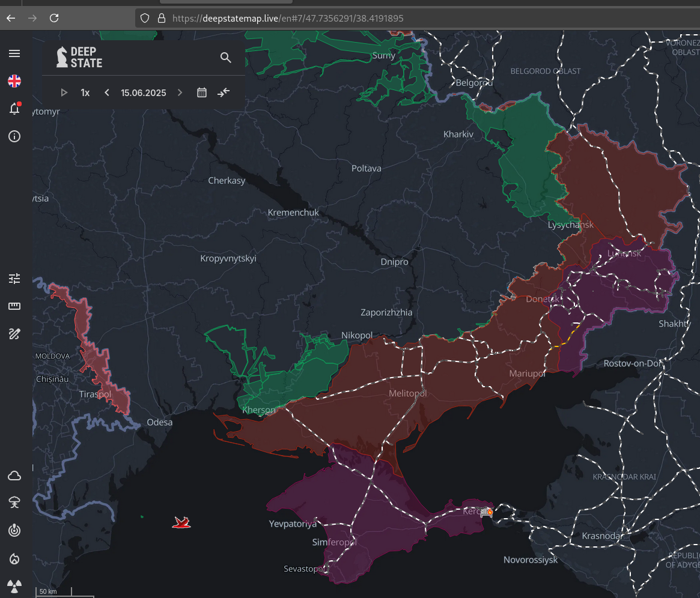Image resolution: width=700 pixels, height=598 pixels.
Task: Open the map search magnifier
Action: (225, 58)
